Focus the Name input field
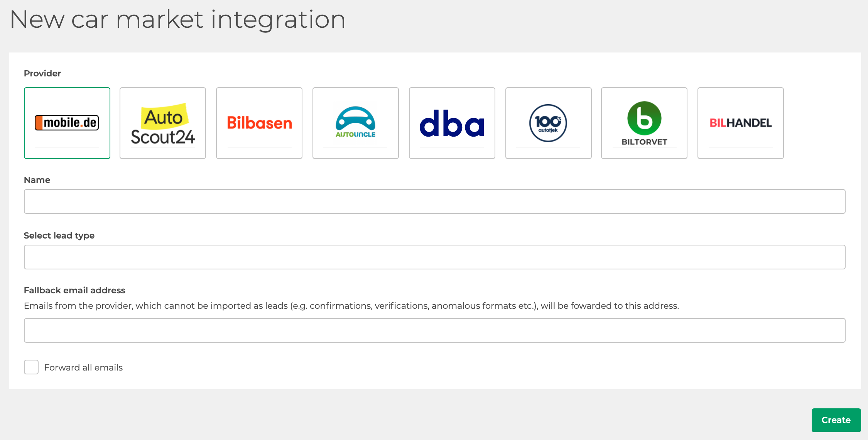Viewport: 868px width, 440px height. (435, 201)
